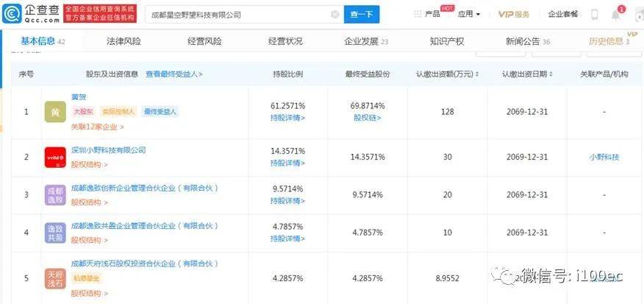Sort by 认缴出资日期 column

click(527, 74)
